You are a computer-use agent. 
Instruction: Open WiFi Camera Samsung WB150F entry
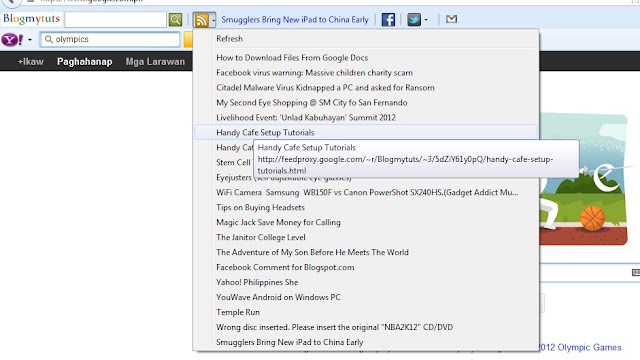(366, 192)
